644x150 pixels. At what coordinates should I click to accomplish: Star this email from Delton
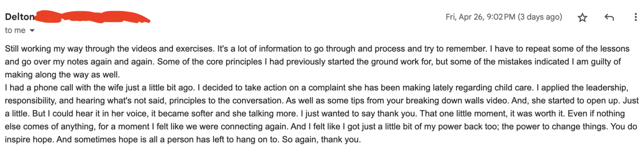point(582,18)
